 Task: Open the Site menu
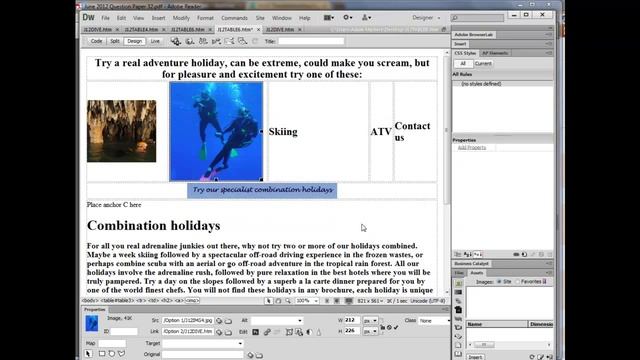(260, 18)
